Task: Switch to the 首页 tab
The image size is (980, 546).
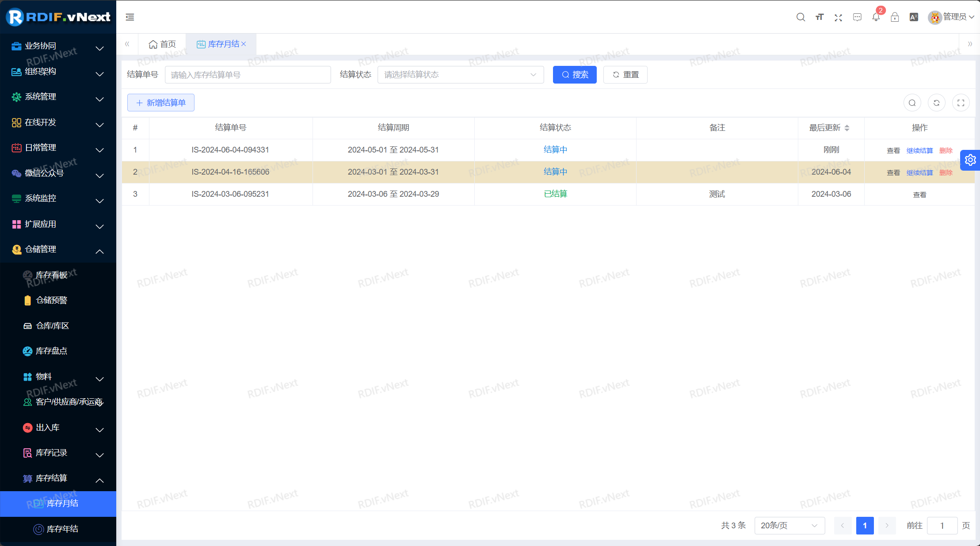Action: pos(162,44)
